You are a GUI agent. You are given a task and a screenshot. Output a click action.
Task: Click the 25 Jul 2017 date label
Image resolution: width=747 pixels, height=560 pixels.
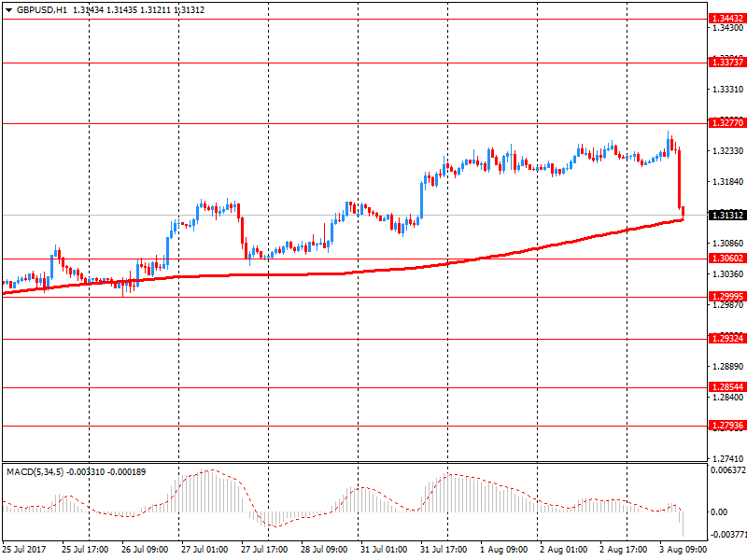24,550
